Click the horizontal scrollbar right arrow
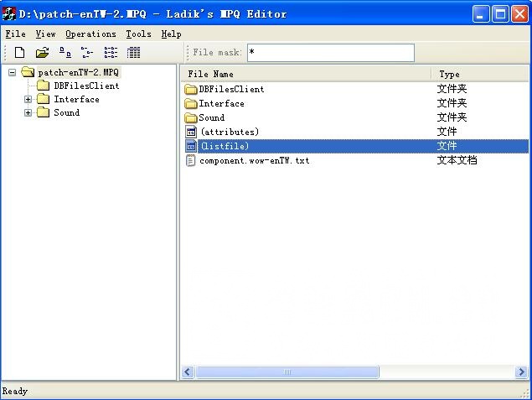532x400 pixels. [x=521, y=371]
